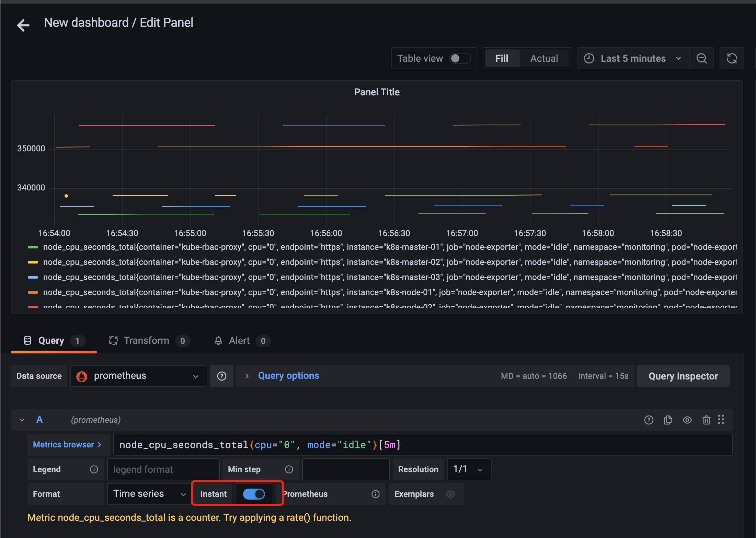756x538 pixels.
Task: Click orange color swatch for k8s-node-01
Action: pos(33,292)
